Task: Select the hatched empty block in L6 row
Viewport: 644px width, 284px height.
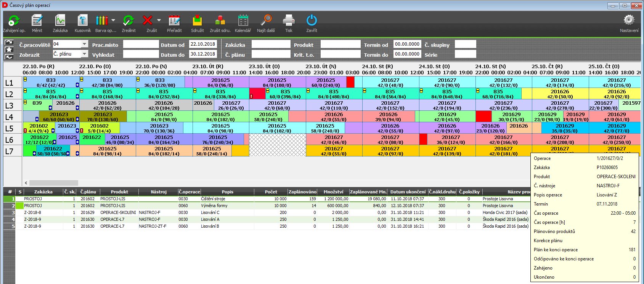Action: click(x=278, y=145)
